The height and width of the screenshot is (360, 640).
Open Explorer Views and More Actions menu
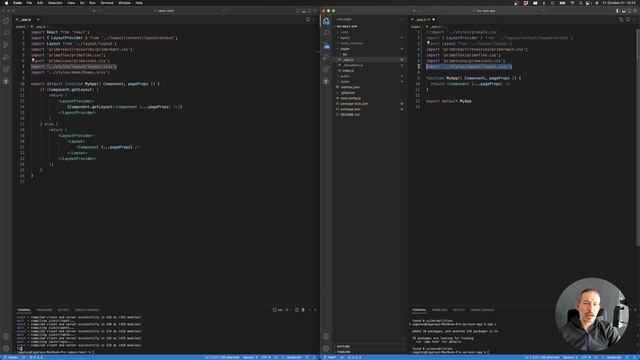click(x=402, y=19)
